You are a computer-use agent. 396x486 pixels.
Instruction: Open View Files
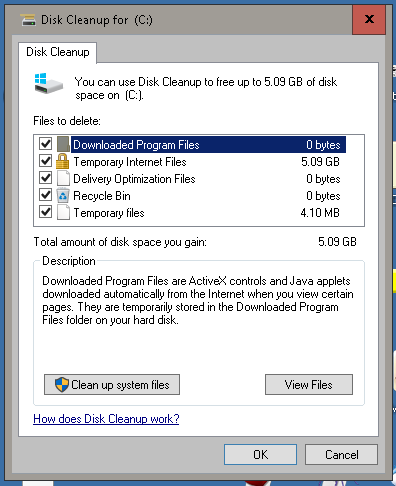(309, 385)
